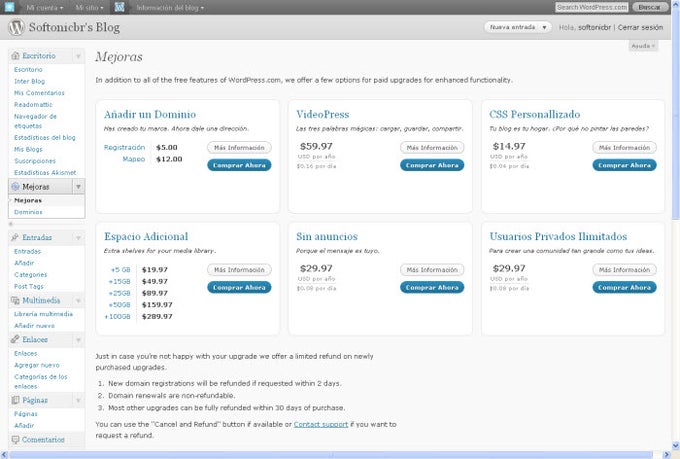The image size is (680, 459).
Task: Open Estadísticas Akismet in the sidebar
Action: pos(45,173)
